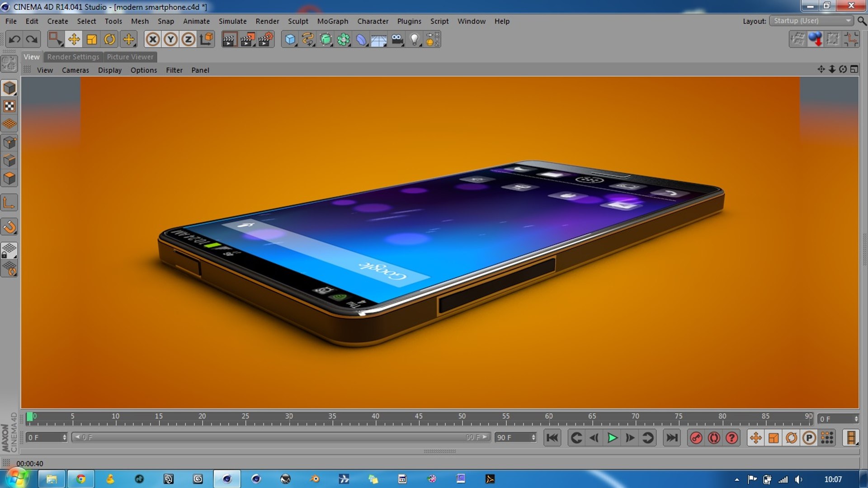Select the Scale tool

click(92, 39)
